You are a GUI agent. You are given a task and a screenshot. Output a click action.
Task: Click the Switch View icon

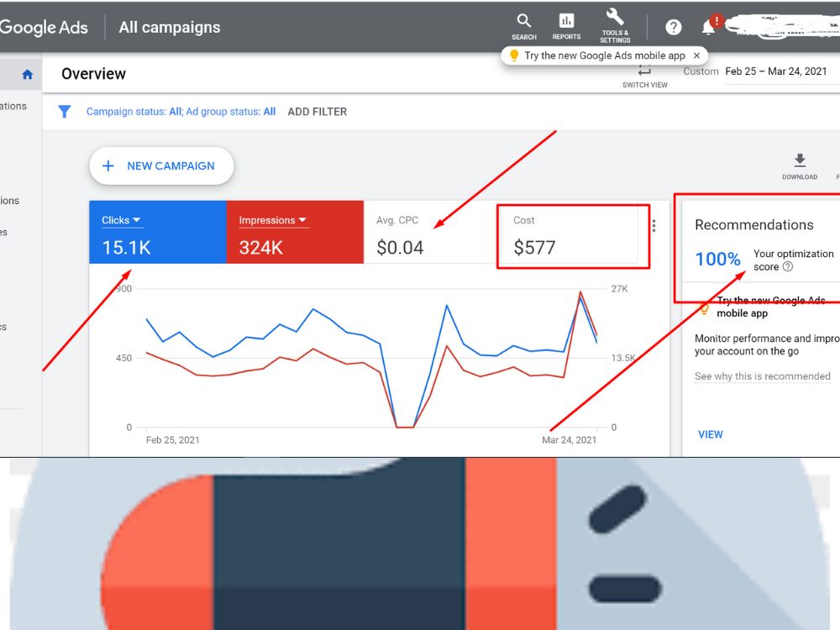point(644,76)
